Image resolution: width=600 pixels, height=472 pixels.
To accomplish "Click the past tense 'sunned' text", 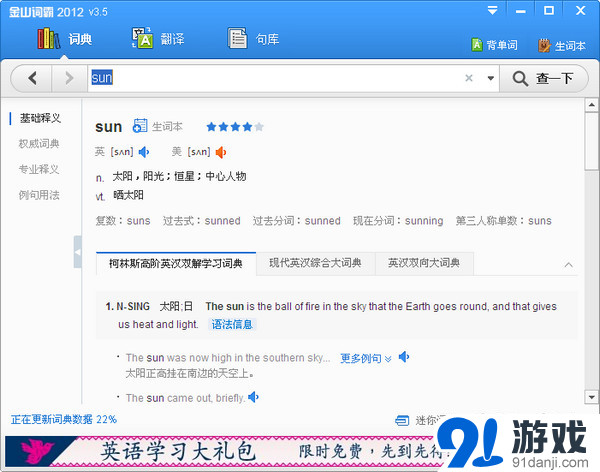I will 222,221.
